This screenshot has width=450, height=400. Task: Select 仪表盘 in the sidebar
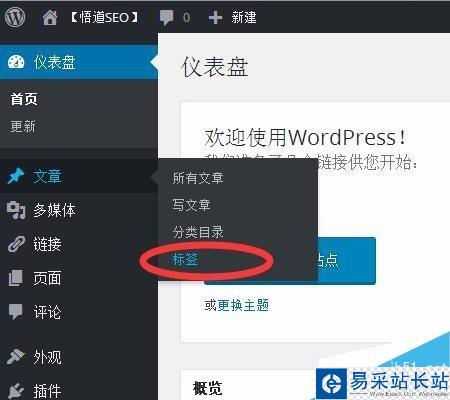55,62
